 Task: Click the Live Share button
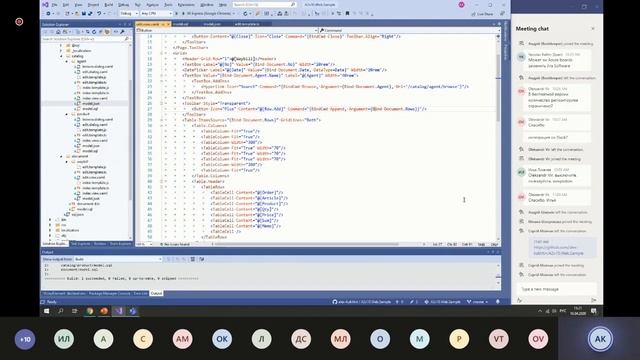[482, 14]
